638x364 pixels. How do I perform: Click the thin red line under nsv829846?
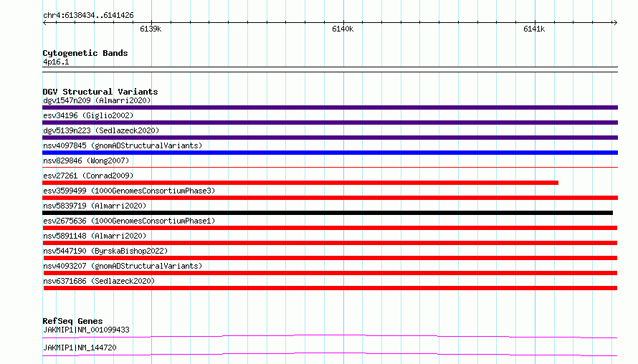(x=330, y=167)
